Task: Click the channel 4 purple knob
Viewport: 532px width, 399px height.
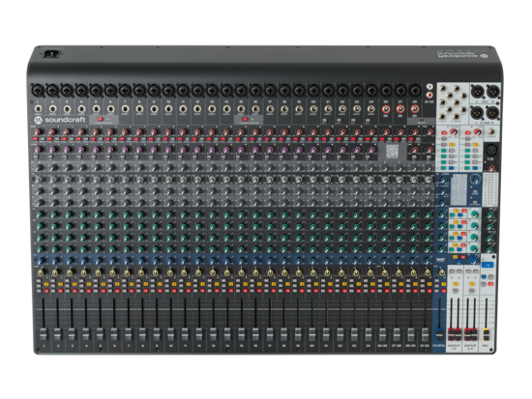Action: click(x=81, y=150)
